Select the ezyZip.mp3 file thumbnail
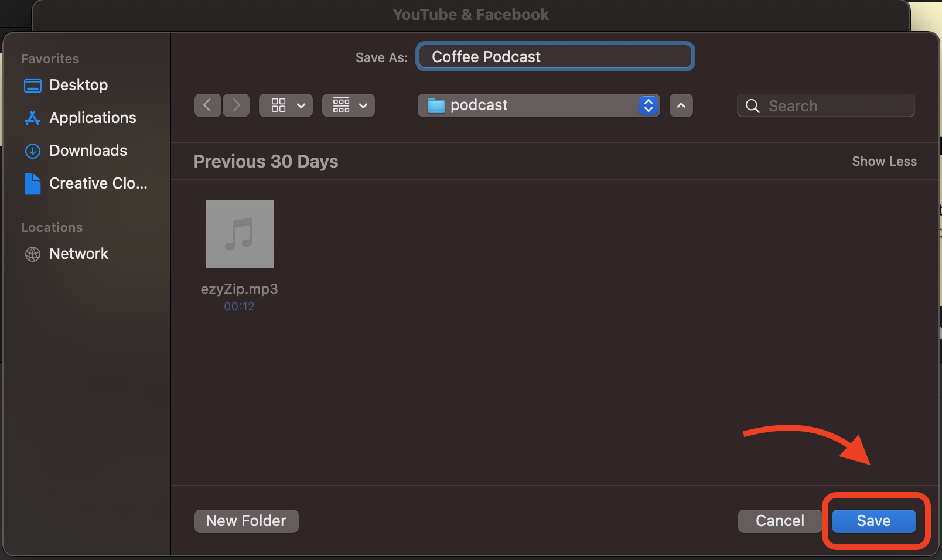942x560 pixels. pos(240,234)
